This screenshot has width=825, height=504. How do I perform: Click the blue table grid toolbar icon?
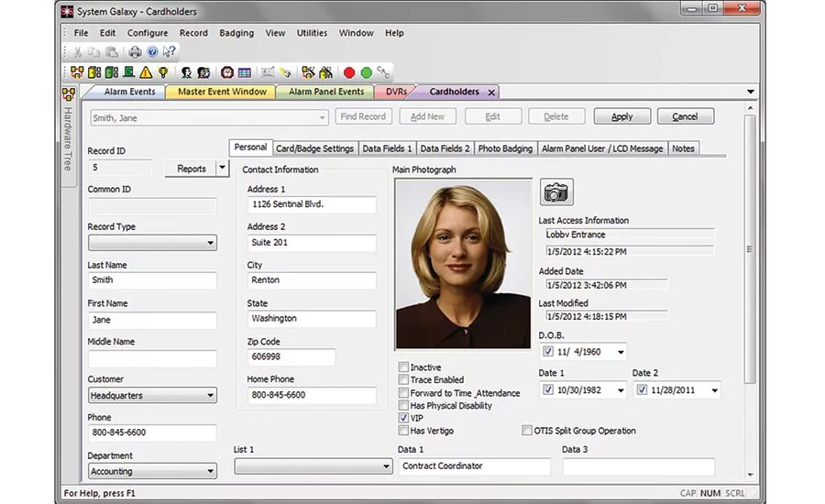pyautogui.click(x=244, y=72)
